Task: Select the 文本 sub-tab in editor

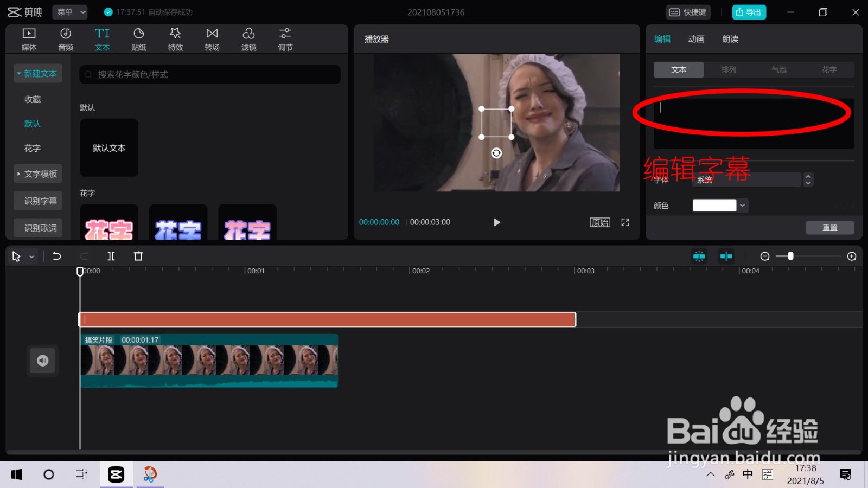Action: click(679, 69)
